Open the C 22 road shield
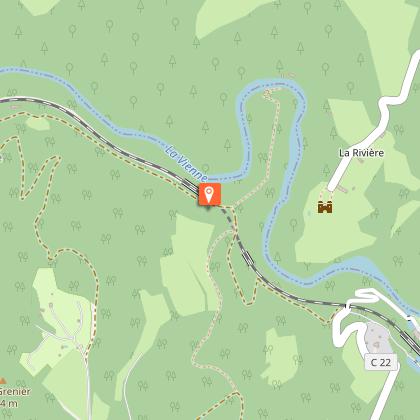The width and height of the screenshot is (420, 420). [x=381, y=362]
